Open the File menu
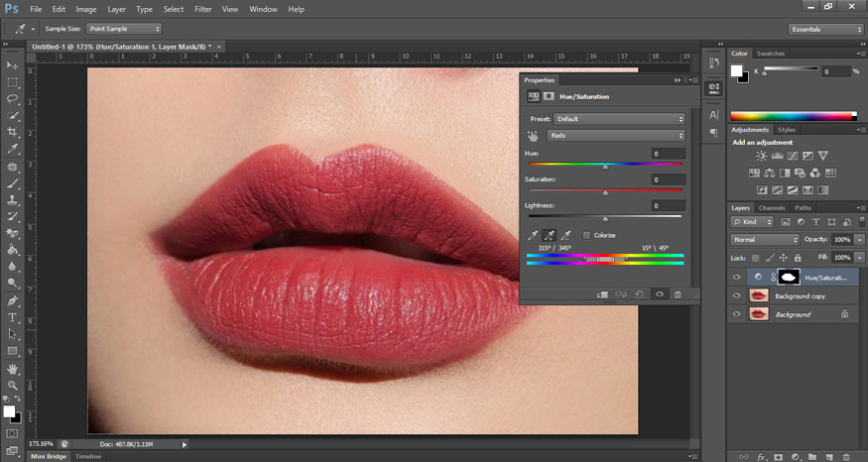The image size is (868, 462). 36,9
